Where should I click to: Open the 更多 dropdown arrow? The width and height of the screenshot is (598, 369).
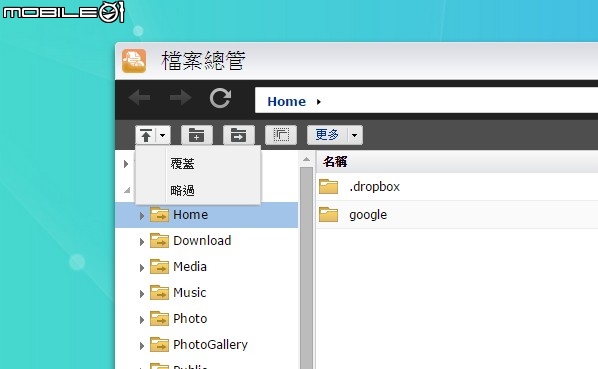355,135
